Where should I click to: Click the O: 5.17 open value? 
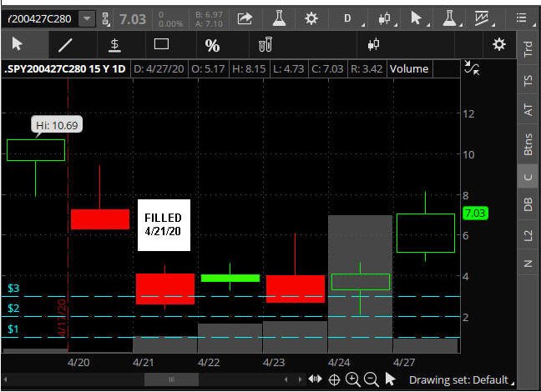coord(208,68)
